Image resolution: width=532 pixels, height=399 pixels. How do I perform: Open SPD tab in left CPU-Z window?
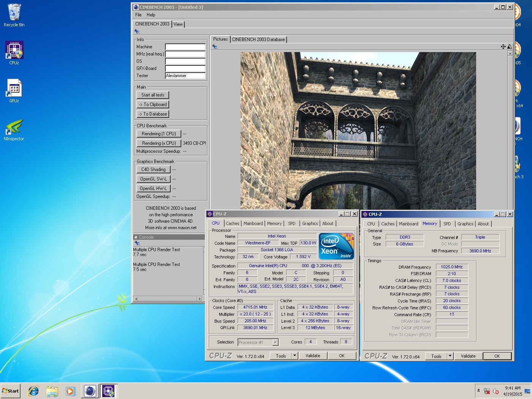[292, 223]
